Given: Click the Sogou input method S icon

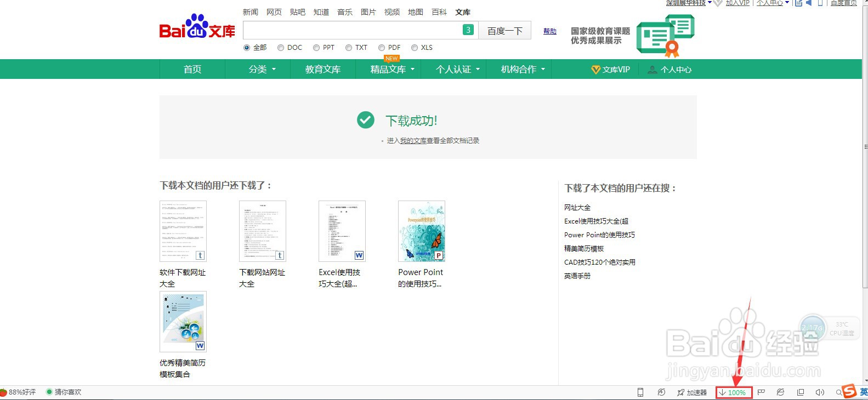Looking at the screenshot, I should point(849,391).
